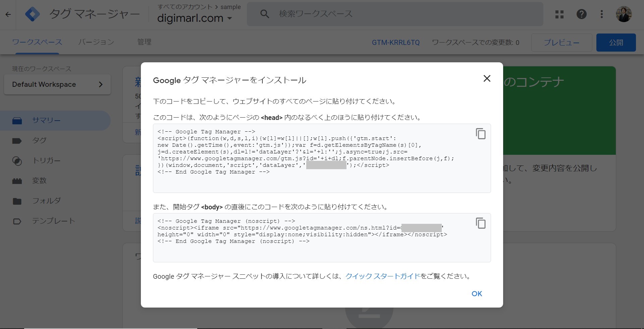Copy the noscript body code snippet
Screen dimensions: 644x329
click(x=481, y=223)
